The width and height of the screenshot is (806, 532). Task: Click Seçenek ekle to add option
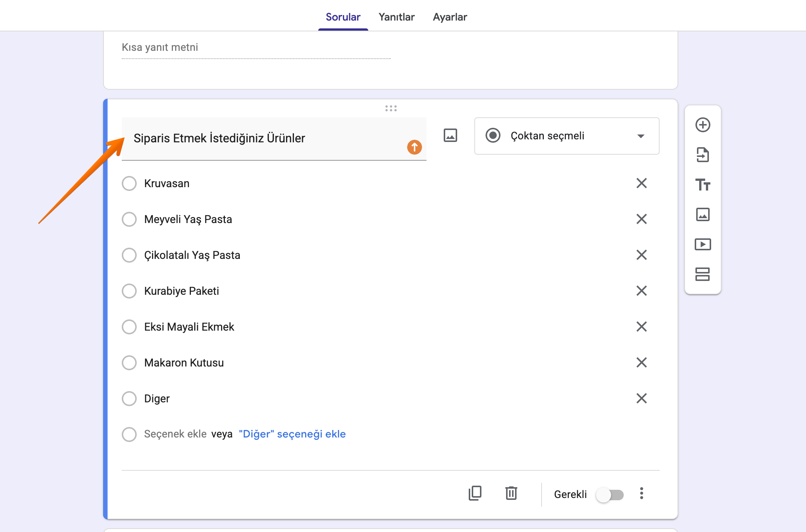175,434
